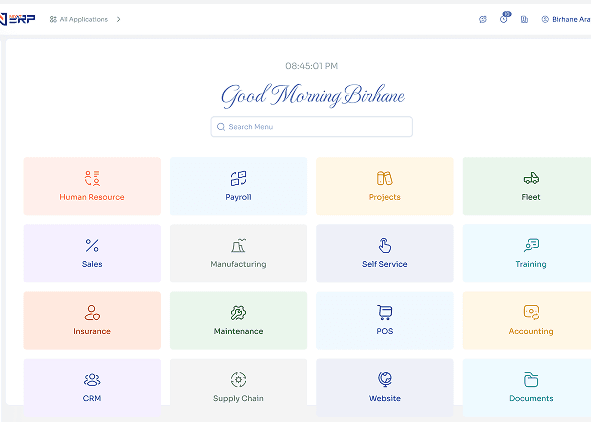Open the Insurance module
This screenshot has width=591, height=422.
pyautogui.click(x=92, y=320)
